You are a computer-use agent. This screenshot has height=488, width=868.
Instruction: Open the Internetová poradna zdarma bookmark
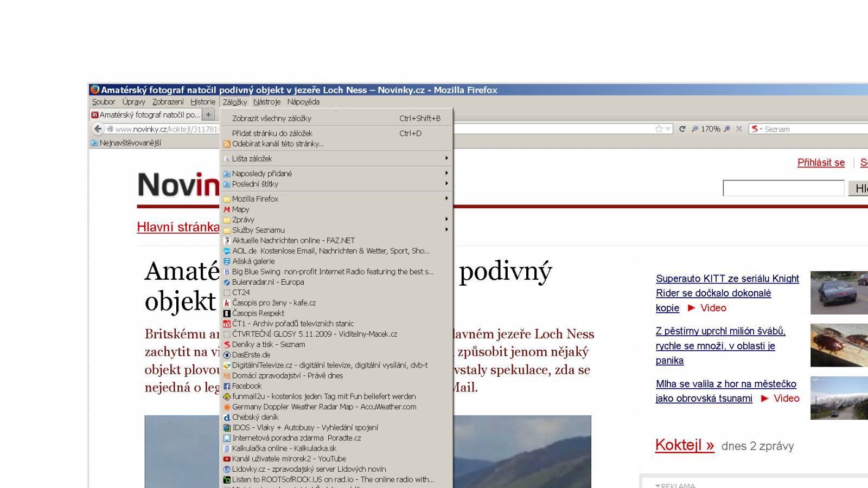[336, 438]
